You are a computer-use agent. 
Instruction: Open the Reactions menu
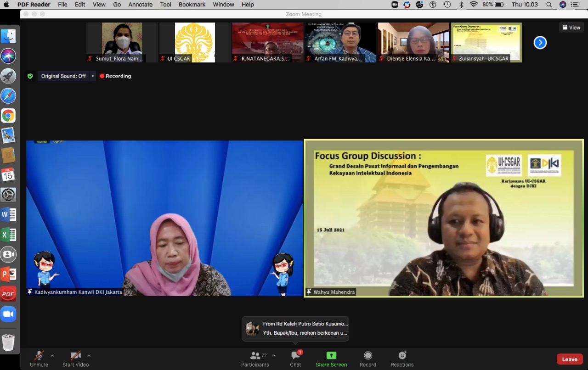coord(402,356)
